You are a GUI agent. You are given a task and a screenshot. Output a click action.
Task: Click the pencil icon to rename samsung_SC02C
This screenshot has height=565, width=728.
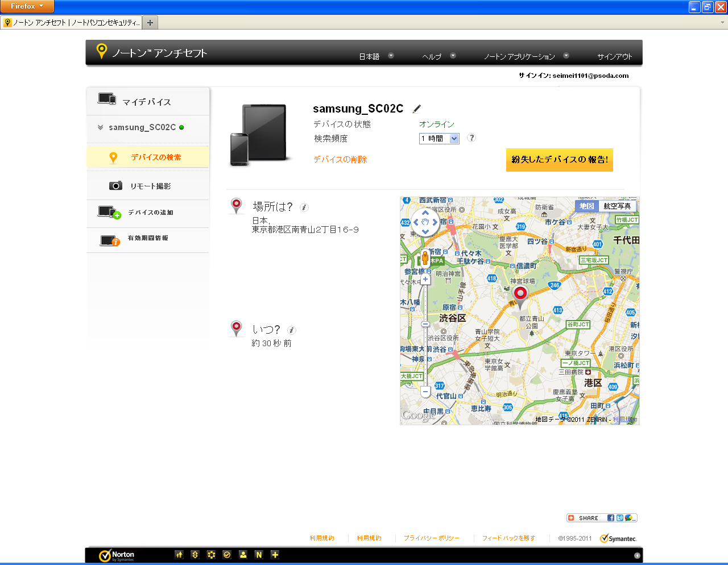pyautogui.click(x=416, y=109)
